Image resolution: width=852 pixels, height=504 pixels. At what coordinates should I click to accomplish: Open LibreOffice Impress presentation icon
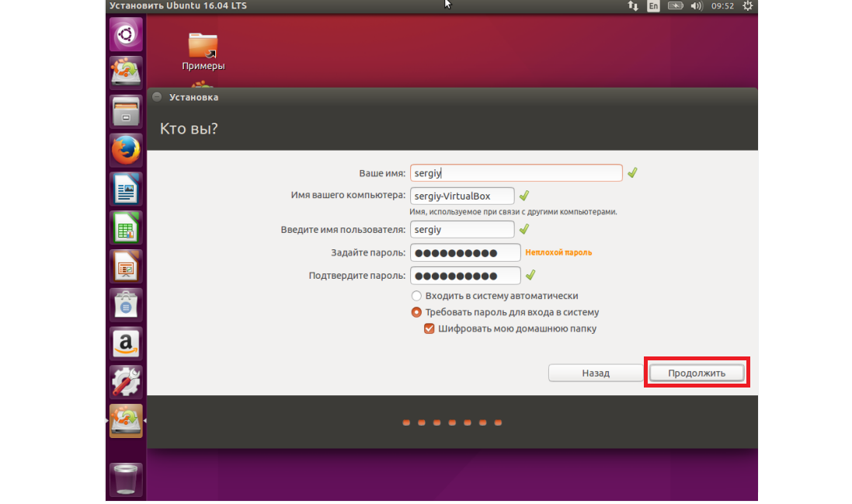(x=126, y=266)
